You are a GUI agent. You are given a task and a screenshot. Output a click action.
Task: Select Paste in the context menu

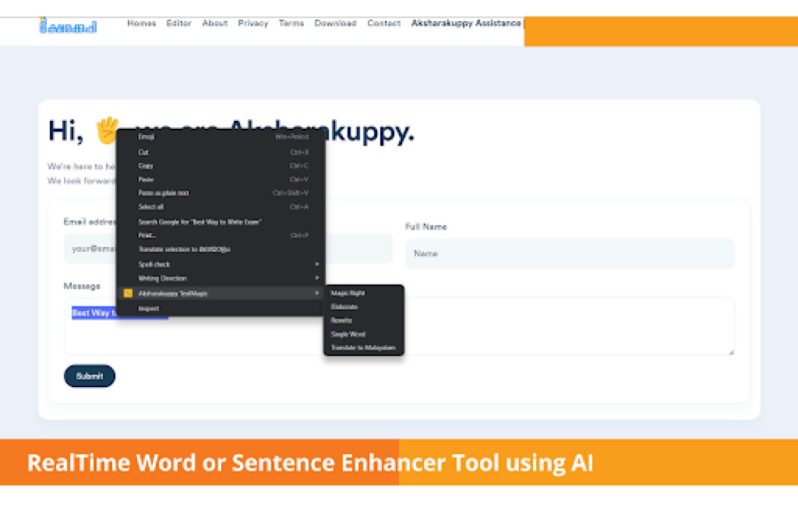[220, 179]
